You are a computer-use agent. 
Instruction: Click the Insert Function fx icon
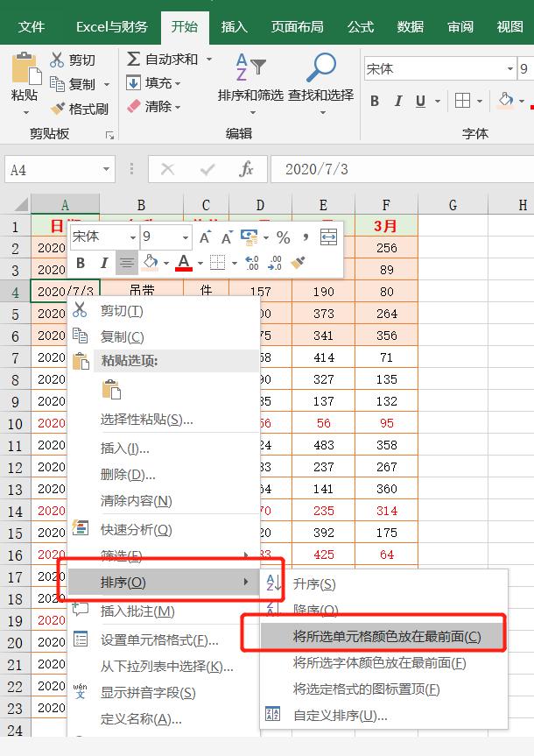coord(246,169)
